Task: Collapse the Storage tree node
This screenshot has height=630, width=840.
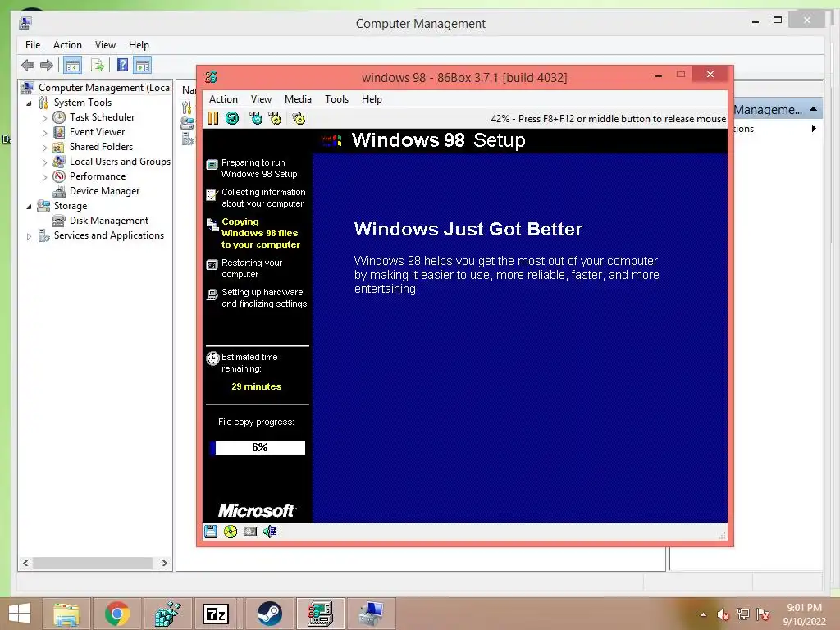Action: point(29,206)
